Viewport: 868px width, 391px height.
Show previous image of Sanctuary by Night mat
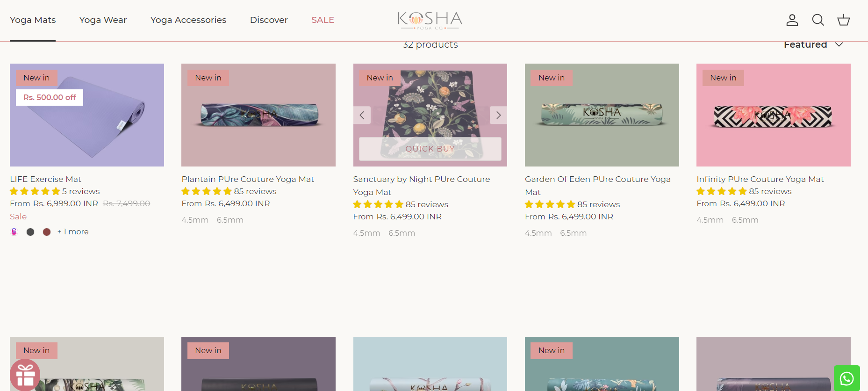click(x=362, y=115)
